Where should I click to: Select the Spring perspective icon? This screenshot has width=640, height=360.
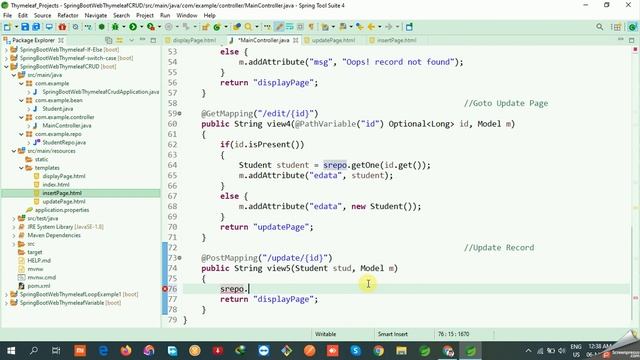632,27
